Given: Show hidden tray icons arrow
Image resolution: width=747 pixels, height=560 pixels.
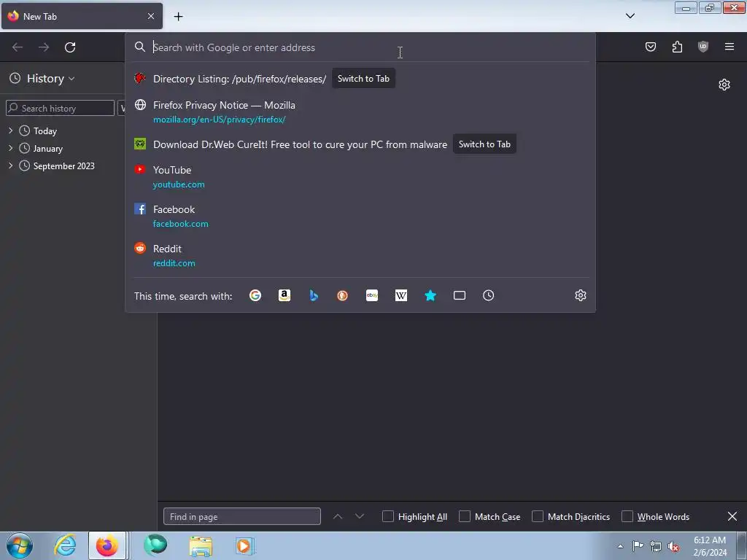Looking at the screenshot, I should (x=620, y=547).
